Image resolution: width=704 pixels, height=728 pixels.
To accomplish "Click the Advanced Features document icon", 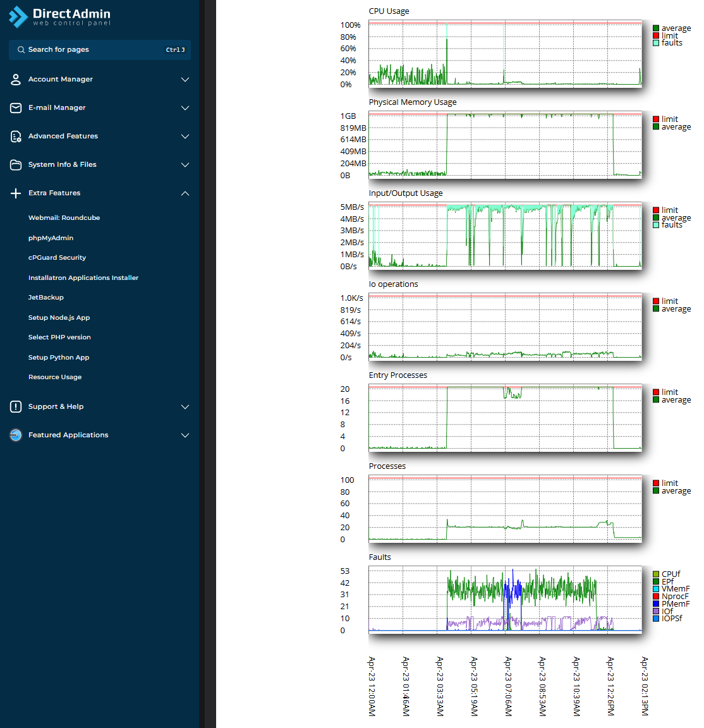I will point(16,136).
